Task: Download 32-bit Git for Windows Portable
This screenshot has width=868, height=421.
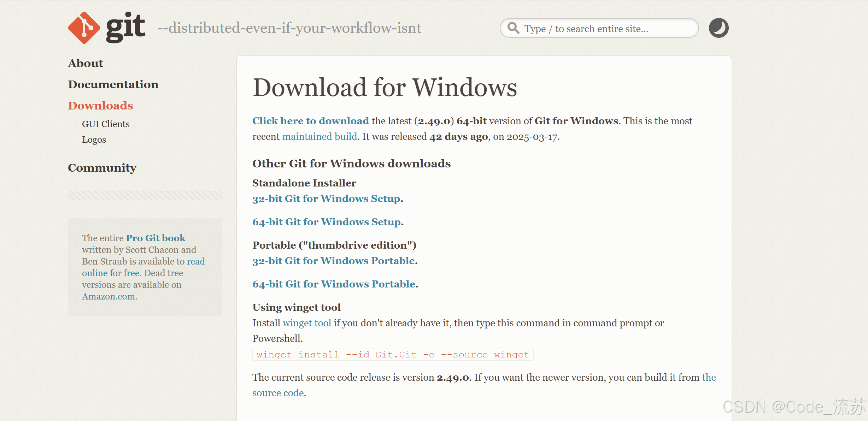Action: [x=334, y=261]
